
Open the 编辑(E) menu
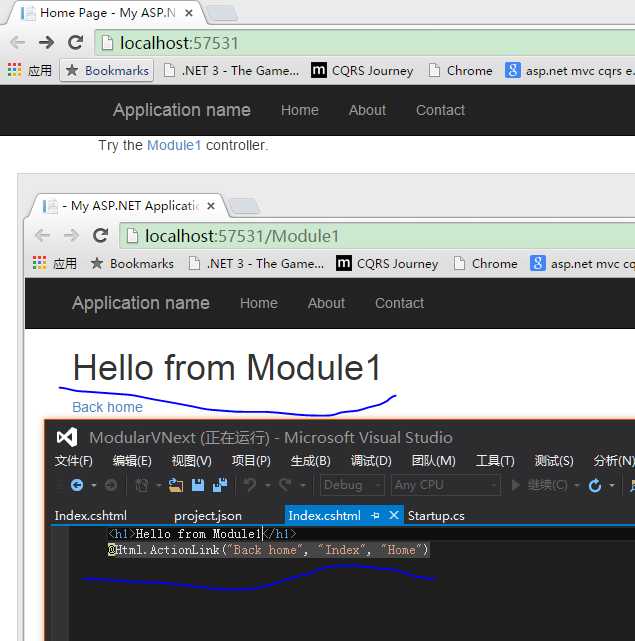132,461
